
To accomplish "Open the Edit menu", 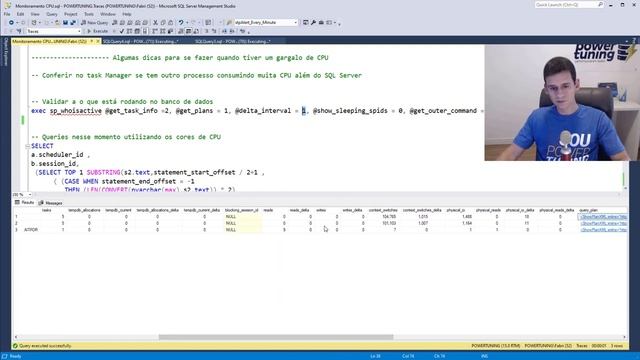I will (20, 14).
